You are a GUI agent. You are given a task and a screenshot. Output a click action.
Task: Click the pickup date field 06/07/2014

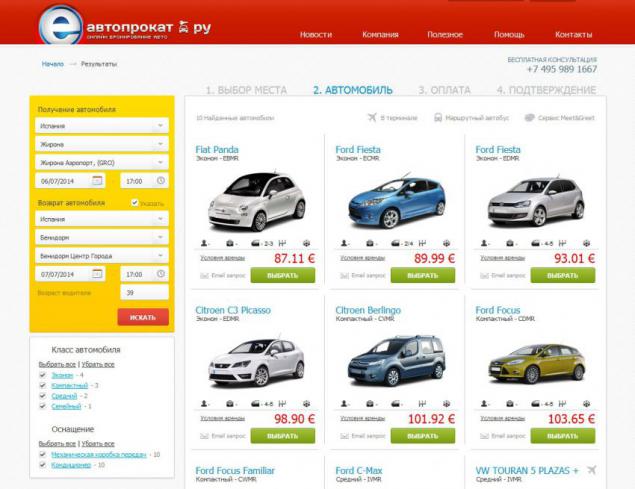70,181
